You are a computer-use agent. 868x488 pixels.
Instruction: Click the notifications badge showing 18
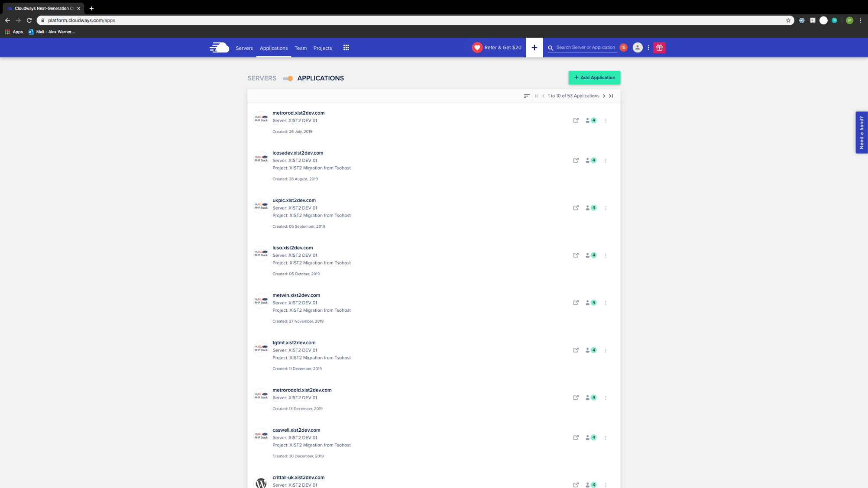click(623, 48)
